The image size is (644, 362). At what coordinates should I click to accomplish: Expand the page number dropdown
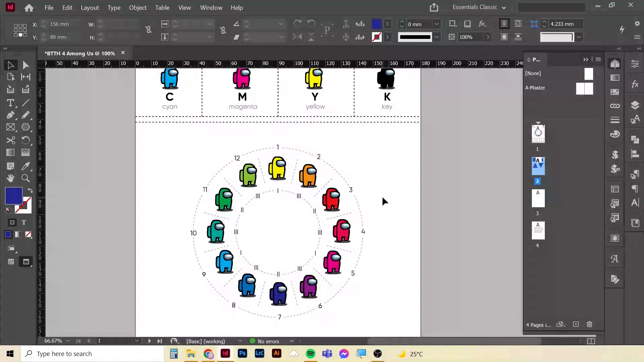tap(137, 341)
